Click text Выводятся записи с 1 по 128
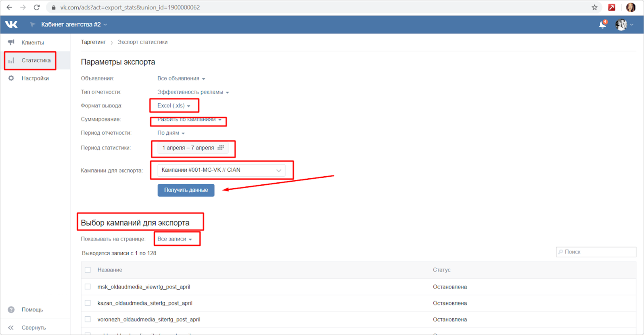This screenshot has height=335, width=644. click(119, 253)
